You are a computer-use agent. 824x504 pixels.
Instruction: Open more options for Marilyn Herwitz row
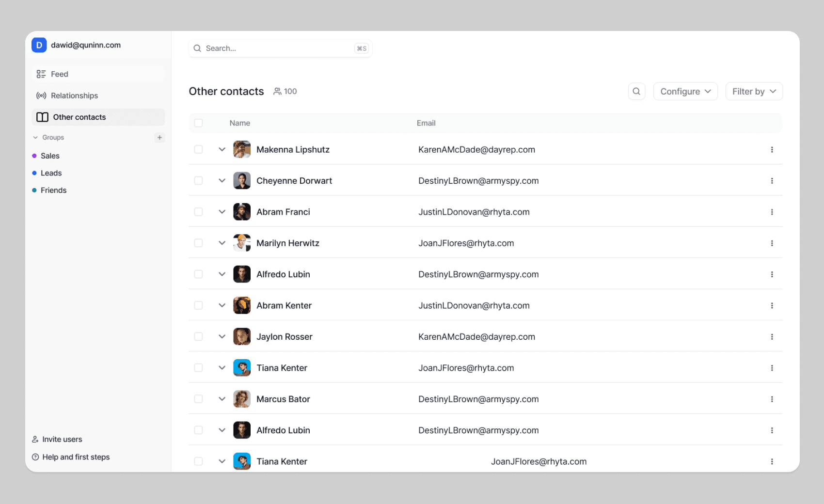(x=772, y=243)
